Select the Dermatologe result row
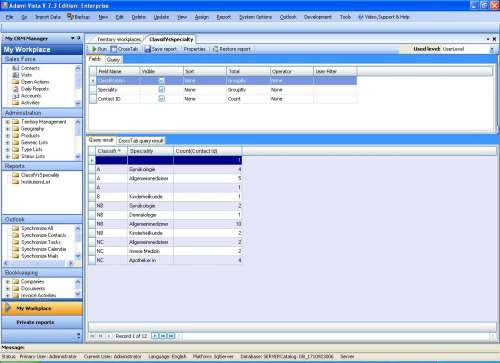This screenshot has width=500, height=363. pyautogui.click(x=168, y=215)
